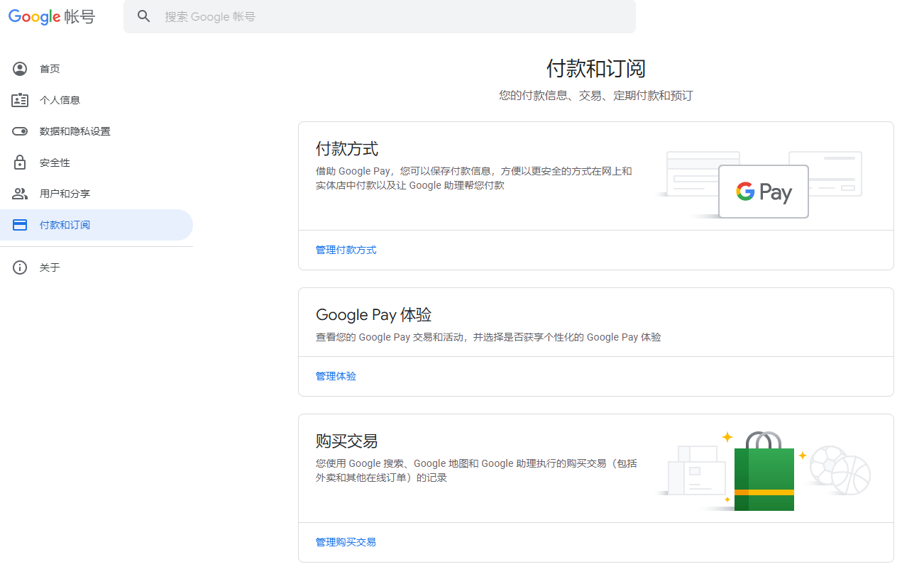Image resolution: width=924 pixels, height=574 pixels.
Task: Click the 付款和订阅 page title
Action: click(596, 69)
